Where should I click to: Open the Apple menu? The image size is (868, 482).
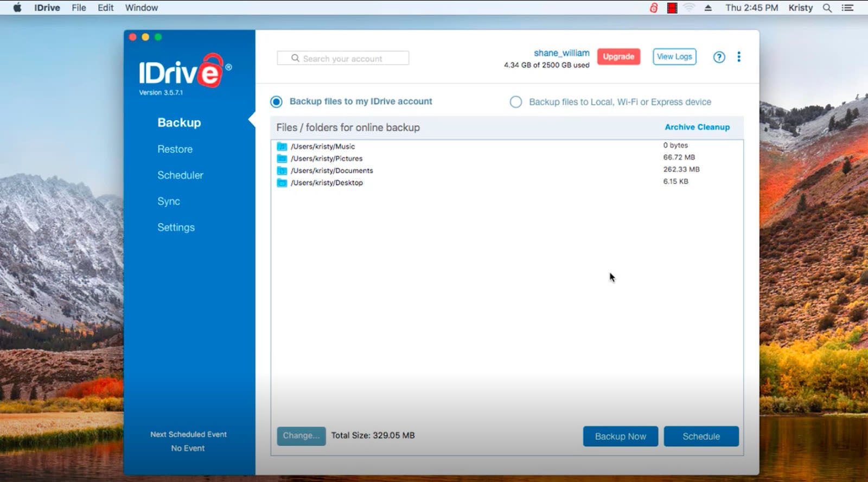[x=17, y=8]
